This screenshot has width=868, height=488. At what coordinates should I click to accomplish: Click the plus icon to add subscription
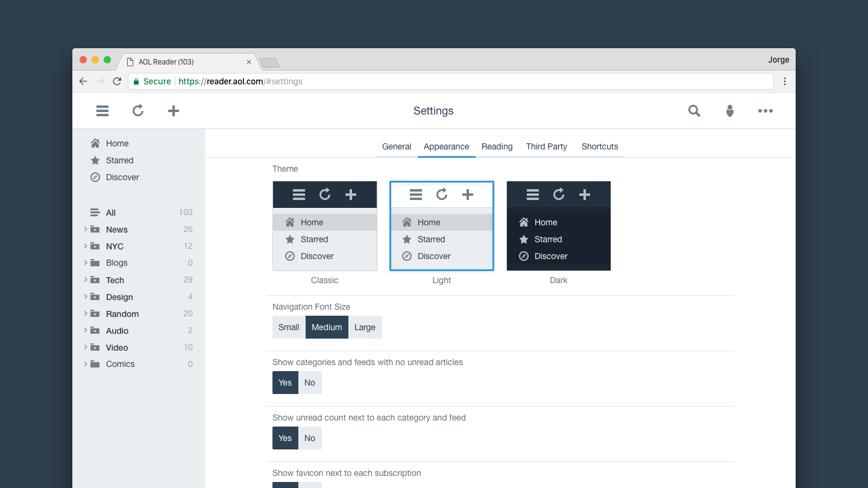pos(174,111)
